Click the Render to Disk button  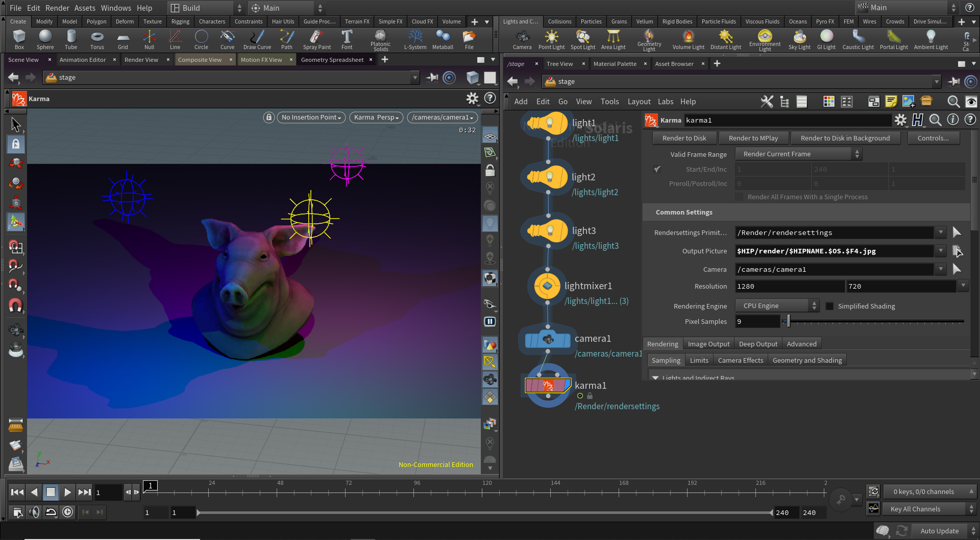point(684,138)
